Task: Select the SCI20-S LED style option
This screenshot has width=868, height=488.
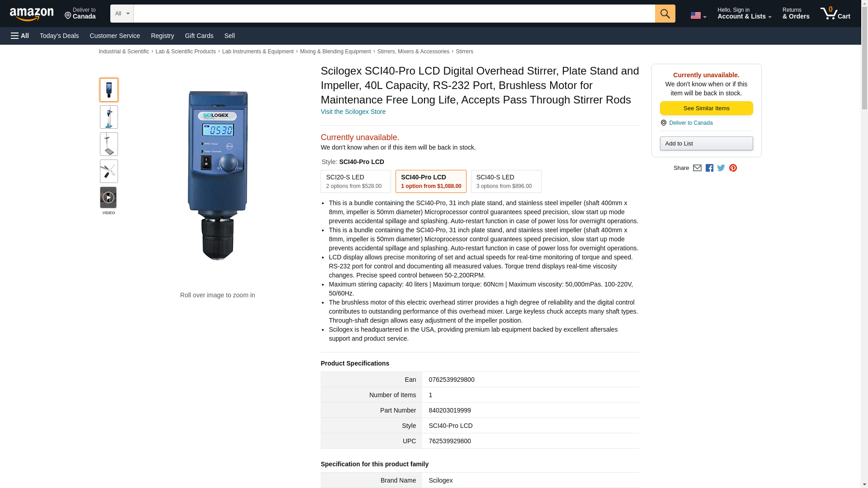Action: pos(355,181)
